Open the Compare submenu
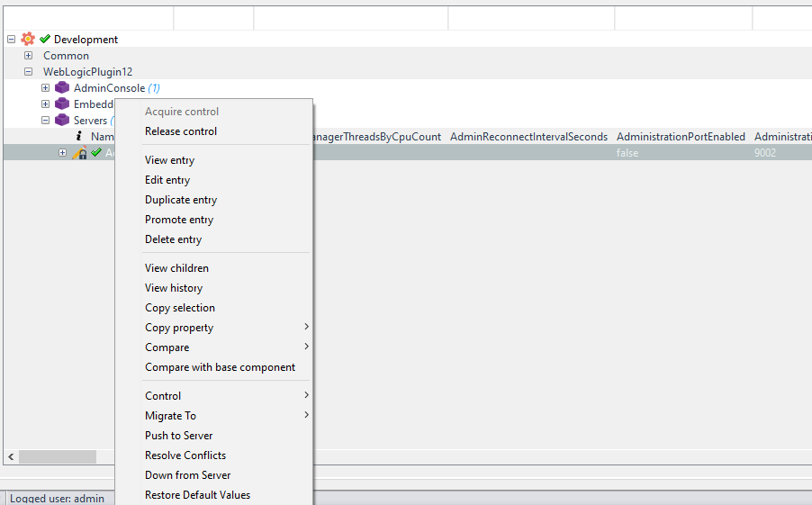The image size is (812, 505). point(214,347)
